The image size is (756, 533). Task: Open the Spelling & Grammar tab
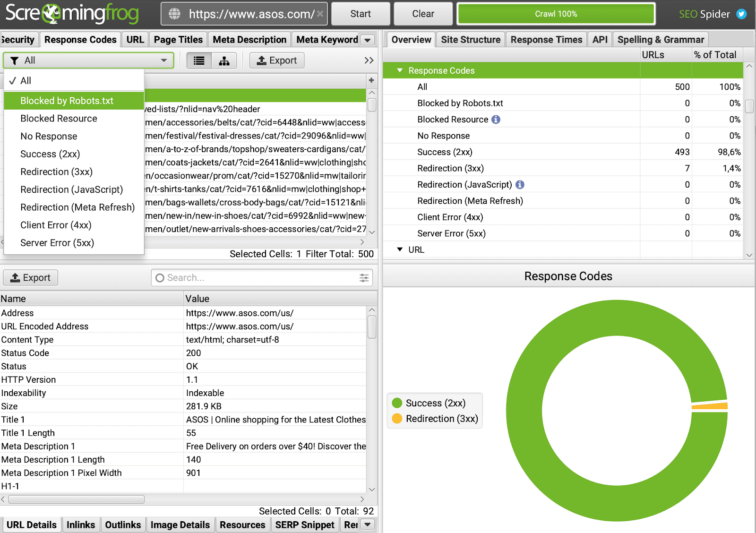tap(661, 40)
